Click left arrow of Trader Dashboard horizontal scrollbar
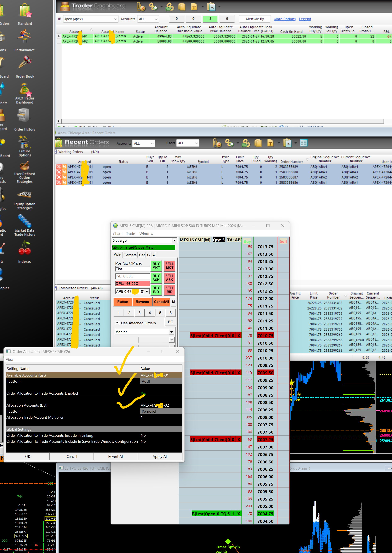 pyautogui.click(x=59, y=121)
